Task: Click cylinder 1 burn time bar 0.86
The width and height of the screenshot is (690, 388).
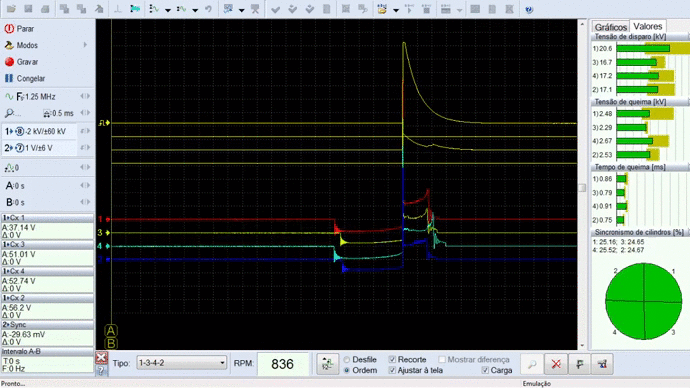Action: [x=621, y=179]
